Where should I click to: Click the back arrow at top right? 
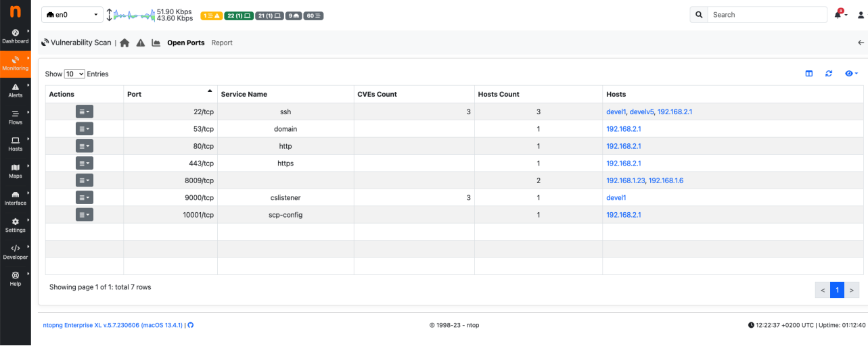pyautogui.click(x=861, y=43)
